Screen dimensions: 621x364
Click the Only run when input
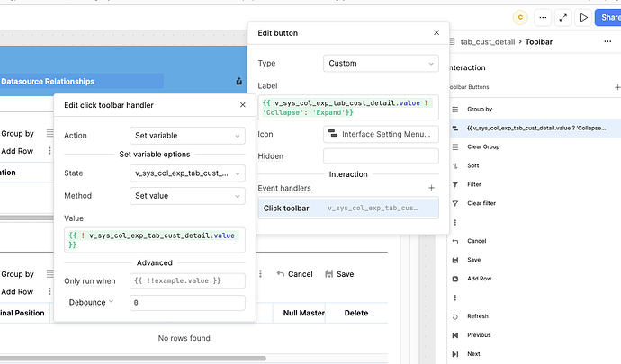187,280
